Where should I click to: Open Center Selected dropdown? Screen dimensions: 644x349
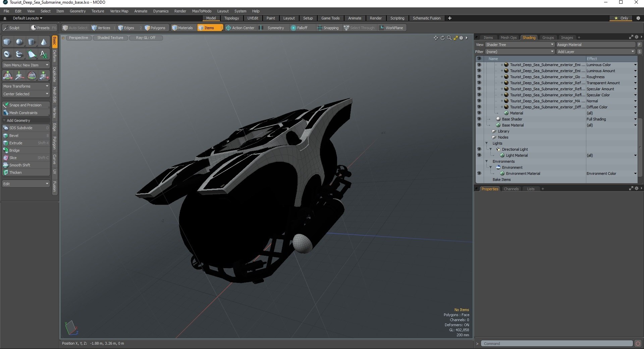[26, 94]
